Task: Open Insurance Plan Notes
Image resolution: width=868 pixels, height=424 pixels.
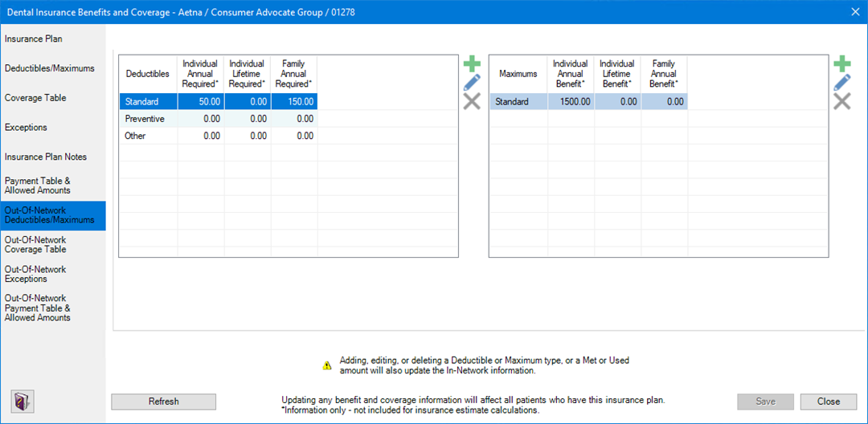Action: point(52,157)
